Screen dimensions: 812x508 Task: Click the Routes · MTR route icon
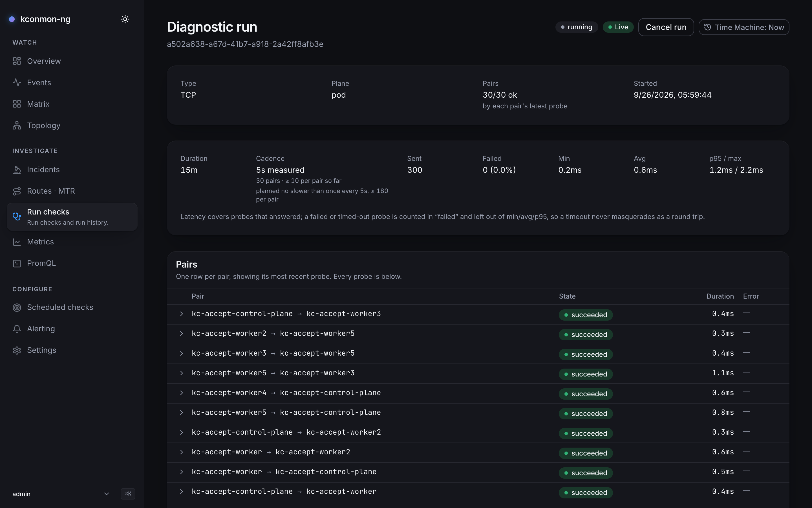pyautogui.click(x=17, y=191)
